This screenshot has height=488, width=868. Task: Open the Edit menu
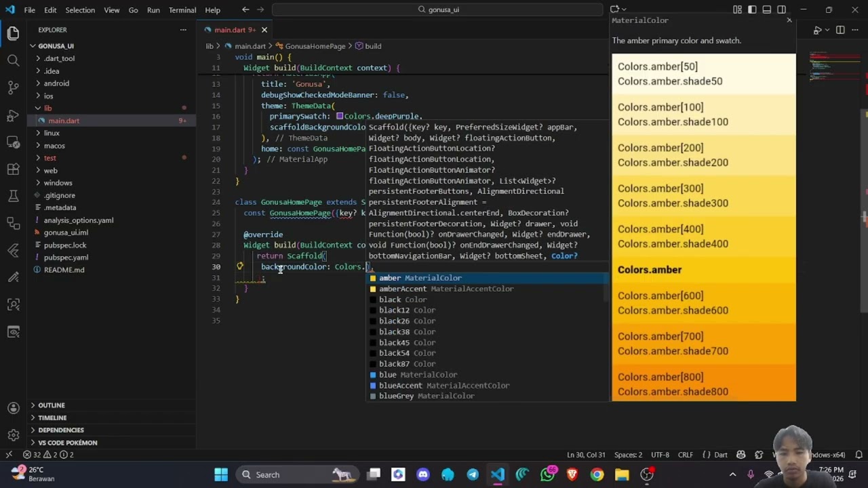(x=50, y=9)
